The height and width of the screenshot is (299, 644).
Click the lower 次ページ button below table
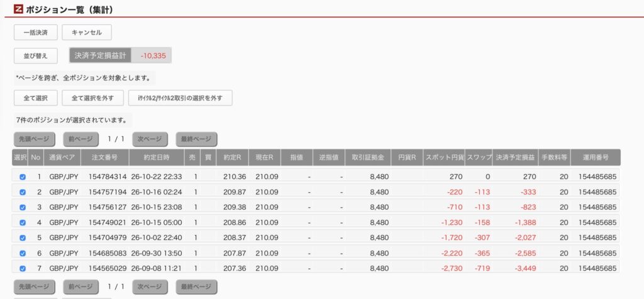pos(150,286)
